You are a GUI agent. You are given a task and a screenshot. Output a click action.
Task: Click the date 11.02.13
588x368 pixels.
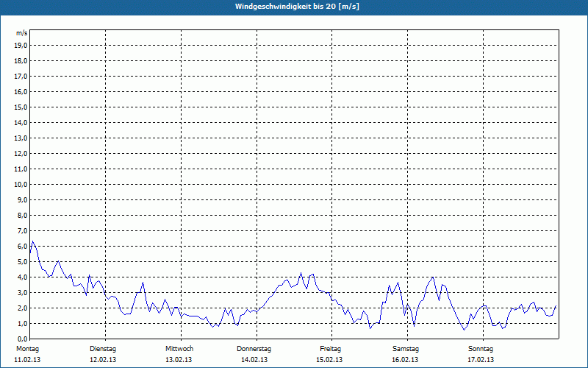(x=27, y=360)
